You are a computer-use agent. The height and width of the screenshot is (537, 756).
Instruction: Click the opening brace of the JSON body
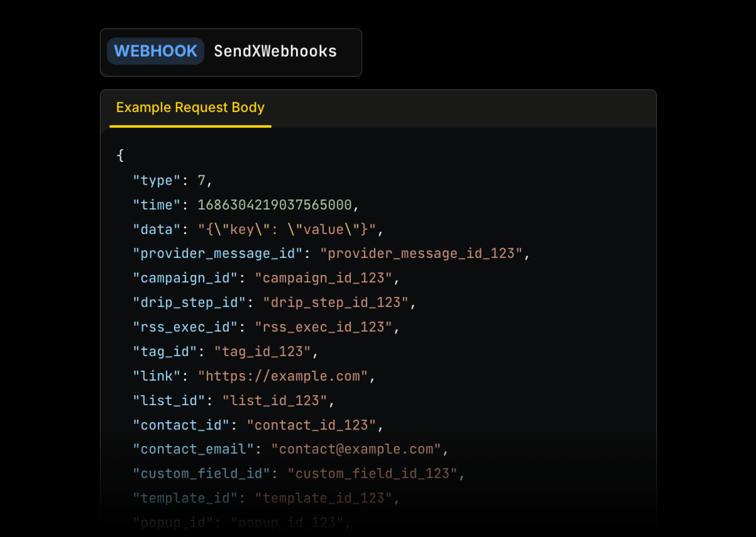coord(120,156)
